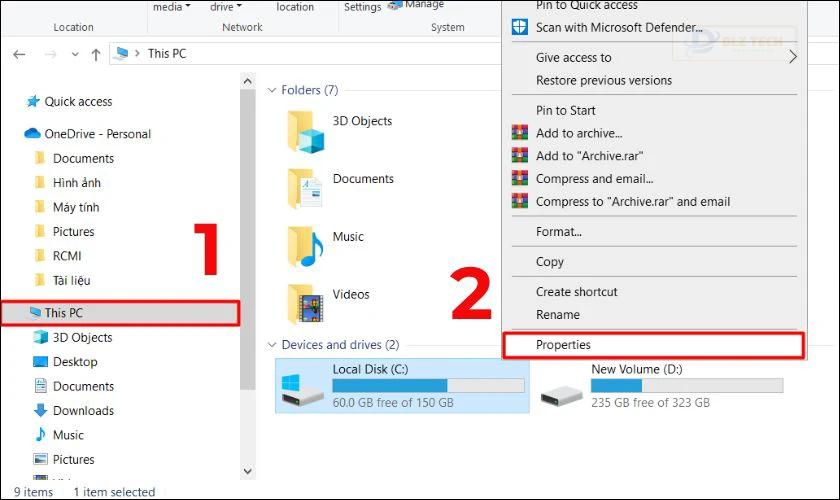The height and width of the screenshot is (500, 840).
Task: Click the WinRAR icon beside Add to "Archive.rar"
Action: pyautogui.click(x=520, y=156)
